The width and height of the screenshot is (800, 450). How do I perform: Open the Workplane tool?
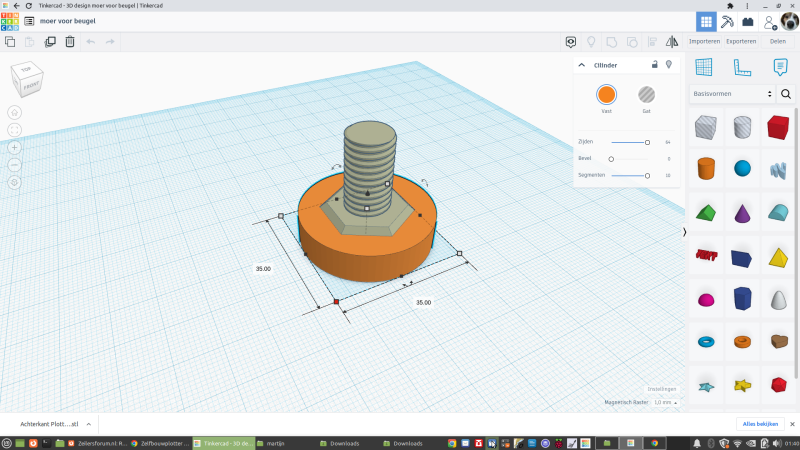tap(704, 67)
